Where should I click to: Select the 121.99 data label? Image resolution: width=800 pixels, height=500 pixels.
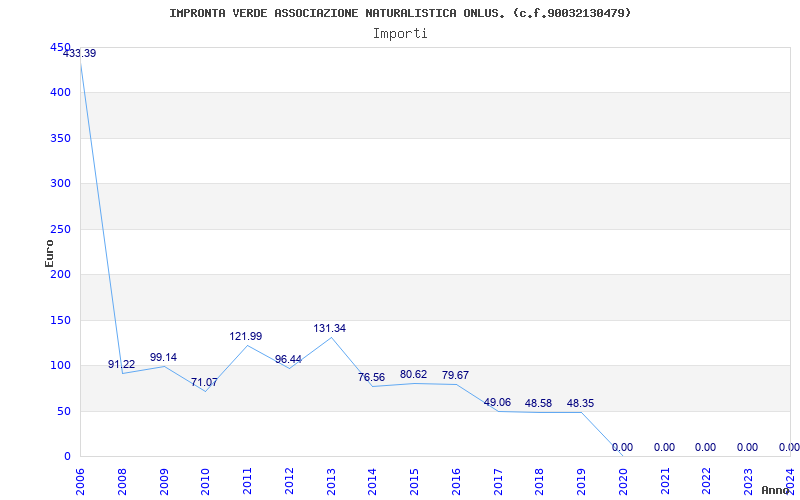246,336
